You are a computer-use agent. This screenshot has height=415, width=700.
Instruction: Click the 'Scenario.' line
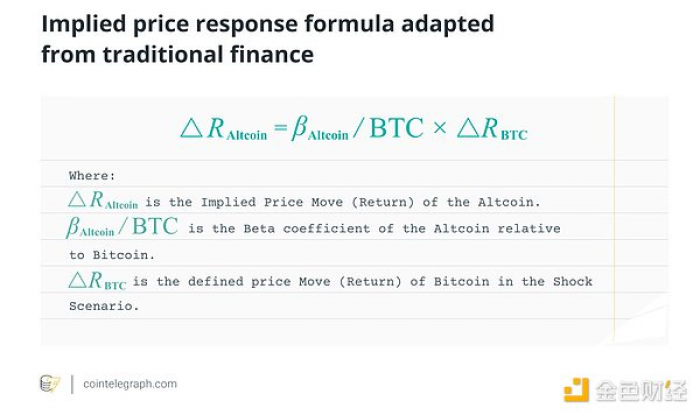point(103,307)
